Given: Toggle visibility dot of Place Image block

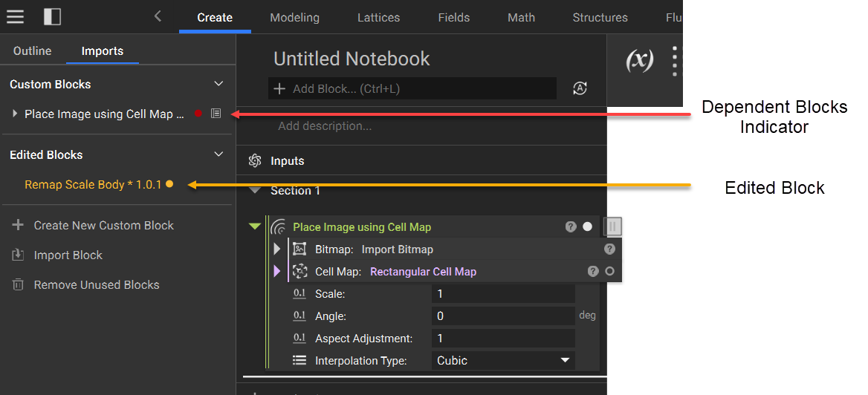Looking at the screenshot, I should click(587, 226).
